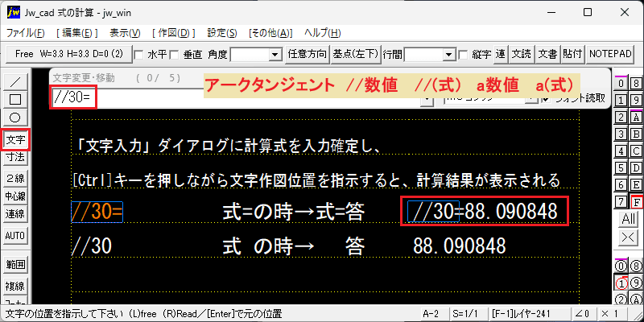Click the 任意方向 button

308,54
